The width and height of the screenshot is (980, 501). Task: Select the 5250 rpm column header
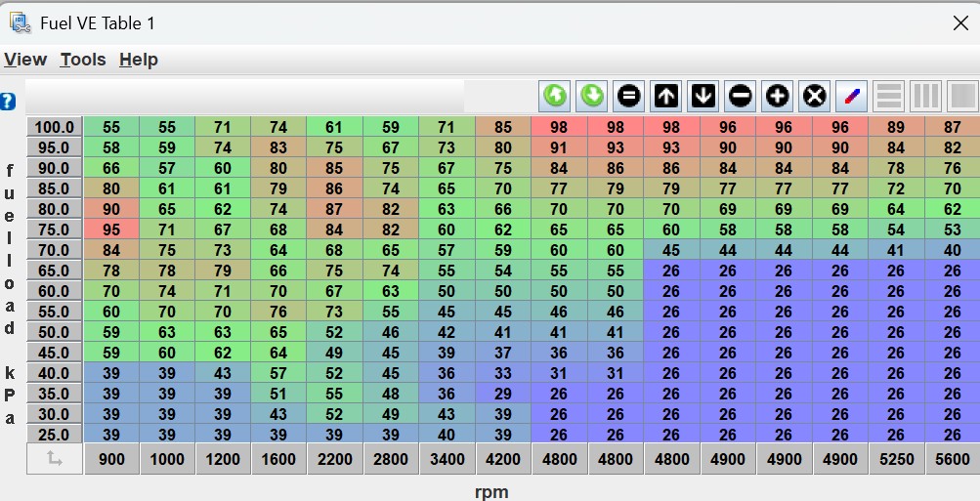click(x=896, y=459)
